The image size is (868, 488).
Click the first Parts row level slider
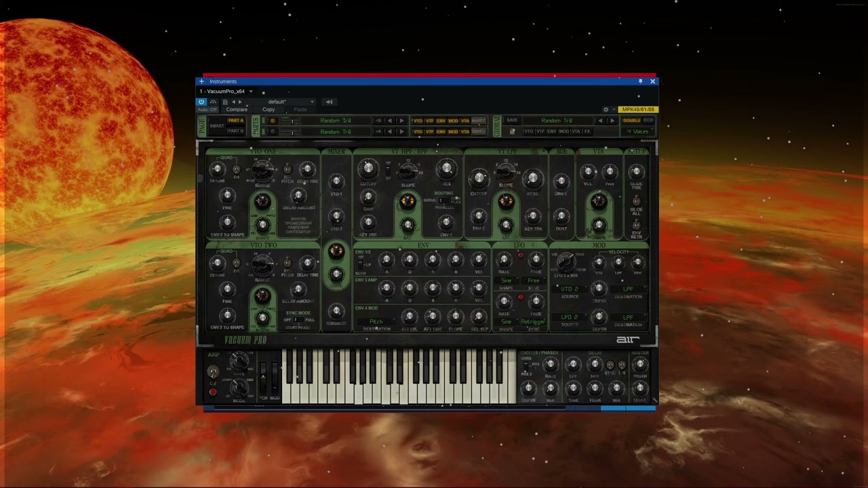[x=290, y=121]
